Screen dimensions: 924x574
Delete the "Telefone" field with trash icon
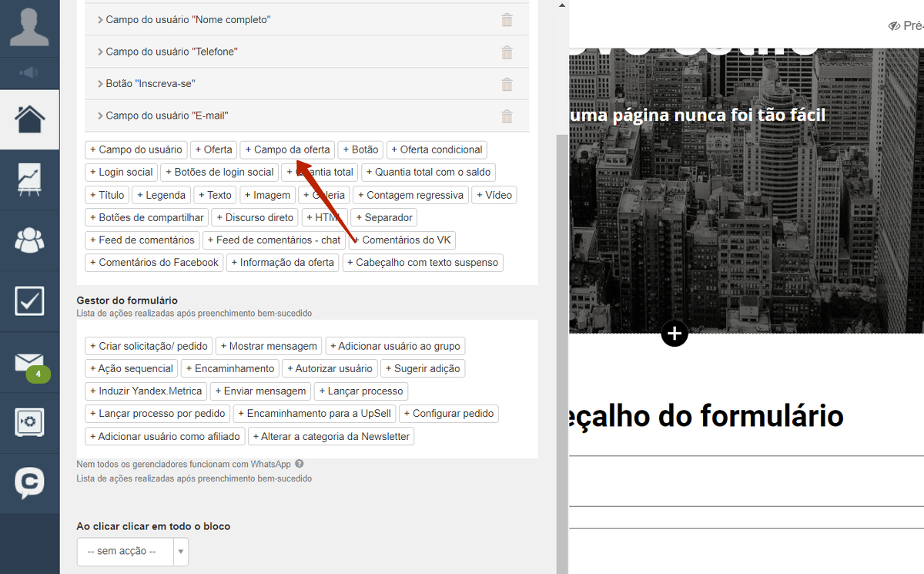coord(507,52)
